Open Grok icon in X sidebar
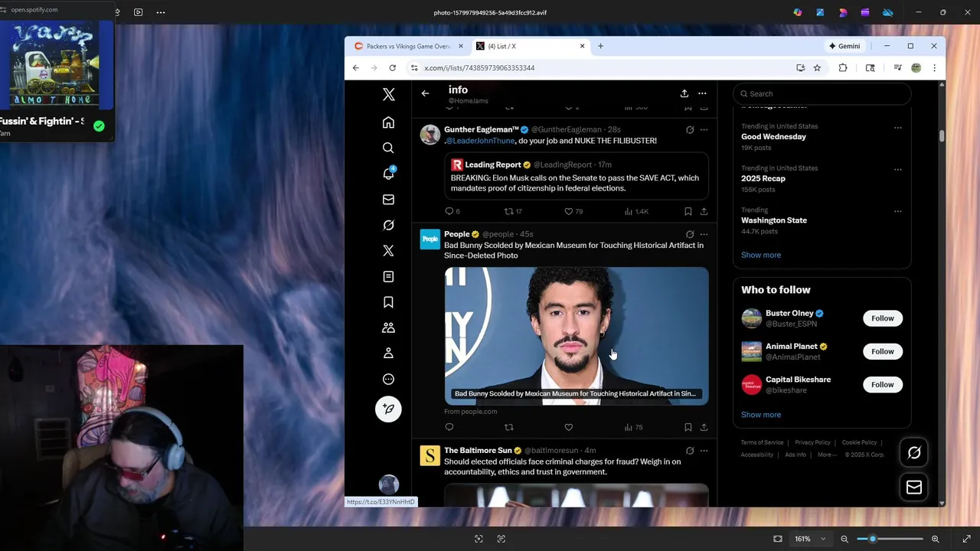 [388, 225]
